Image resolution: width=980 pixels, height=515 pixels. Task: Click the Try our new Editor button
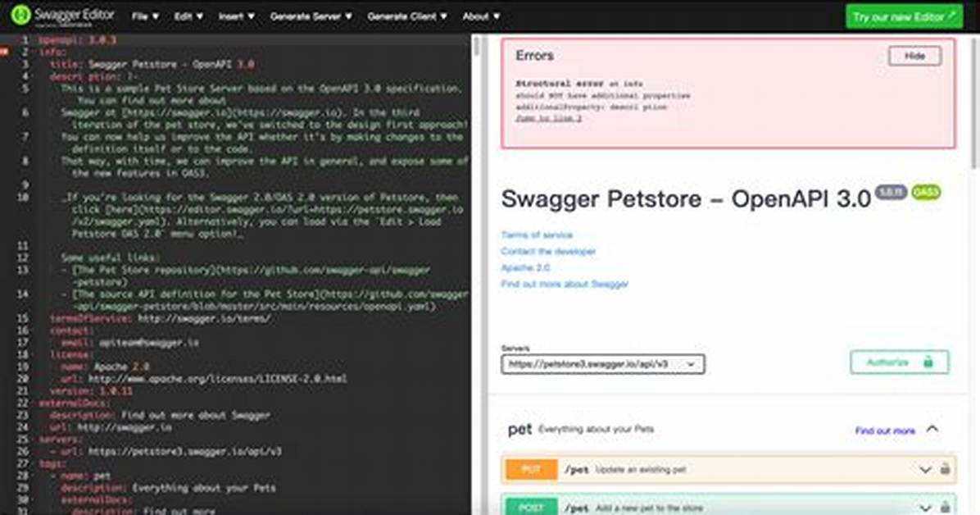[905, 17]
